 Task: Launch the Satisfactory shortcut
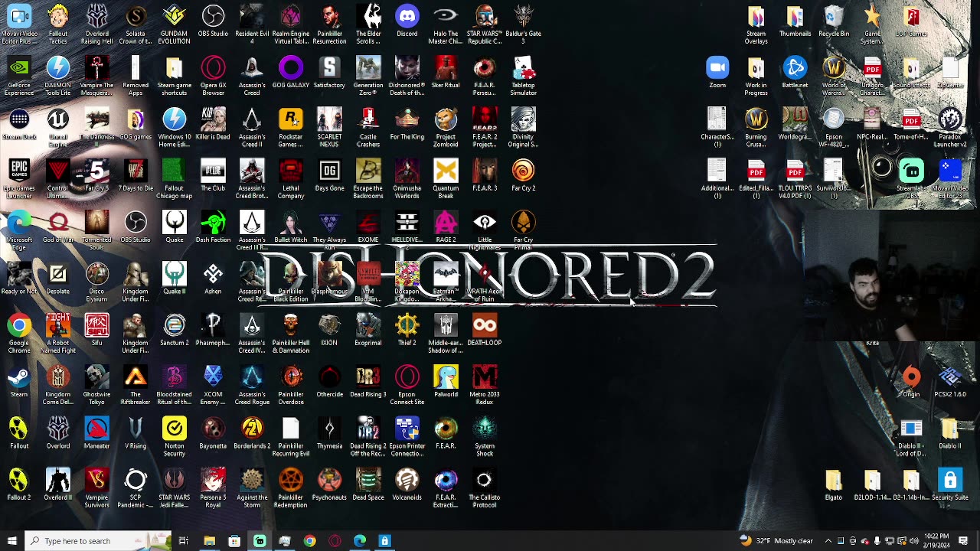pyautogui.click(x=329, y=72)
